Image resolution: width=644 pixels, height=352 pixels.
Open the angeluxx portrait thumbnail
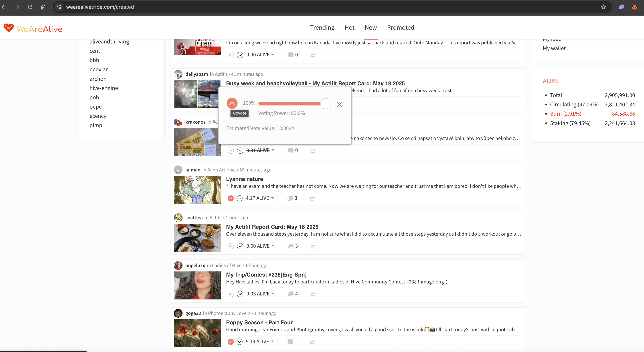197,285
